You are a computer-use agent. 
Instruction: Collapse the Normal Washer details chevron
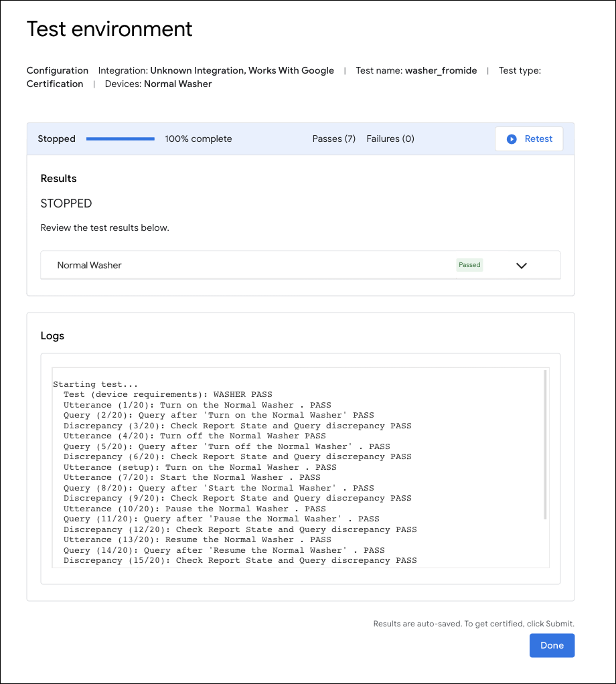(x=522, y=265)
